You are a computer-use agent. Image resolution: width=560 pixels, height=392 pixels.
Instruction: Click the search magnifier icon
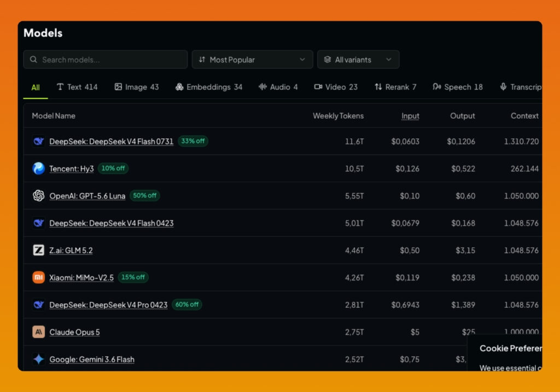pos(33,59)
